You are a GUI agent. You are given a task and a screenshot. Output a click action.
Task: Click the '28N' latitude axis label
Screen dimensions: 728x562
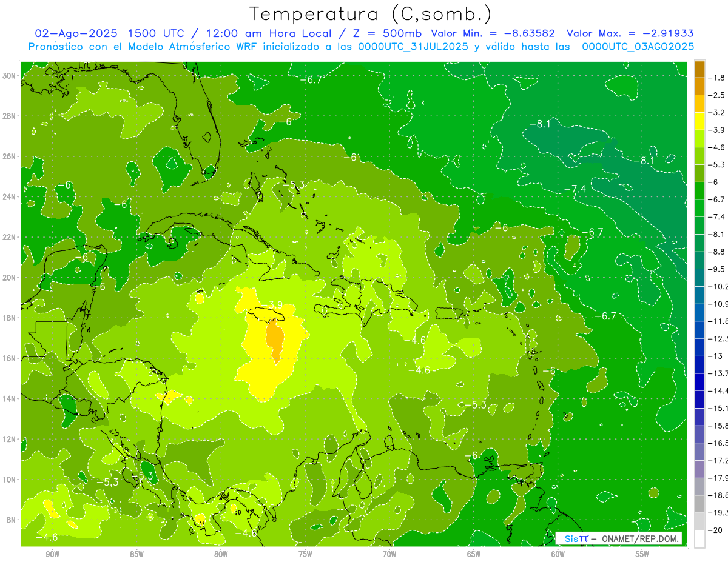pyautogui.click(x=8, y=116)
